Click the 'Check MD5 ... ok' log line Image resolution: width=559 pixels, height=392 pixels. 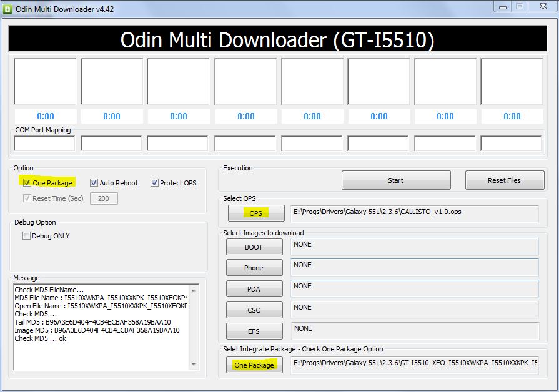[x=40, y=338]
